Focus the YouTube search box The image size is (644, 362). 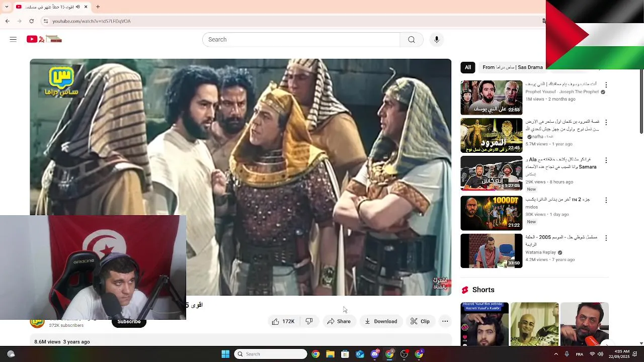point(301,40)
